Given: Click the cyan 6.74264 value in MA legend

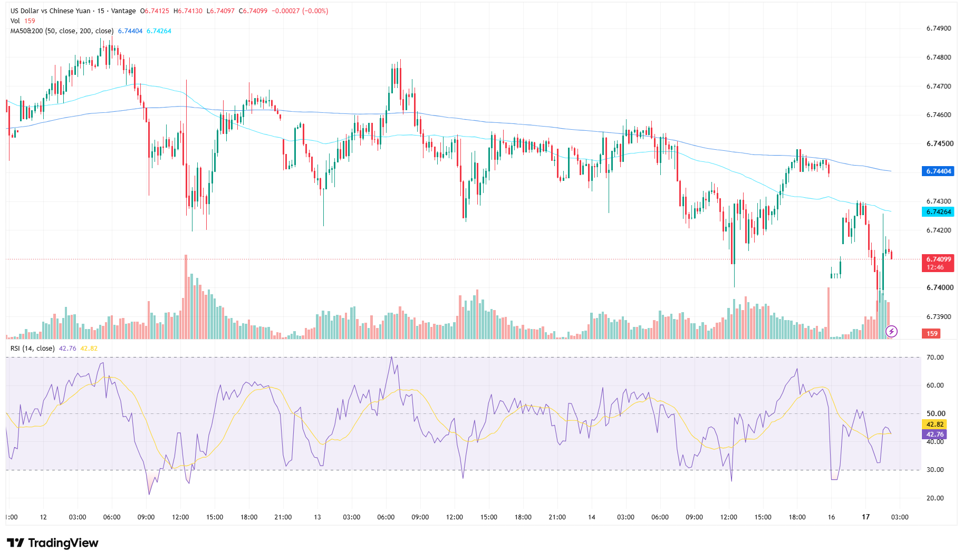Looking at the screenshot, I should pos(159,31).
